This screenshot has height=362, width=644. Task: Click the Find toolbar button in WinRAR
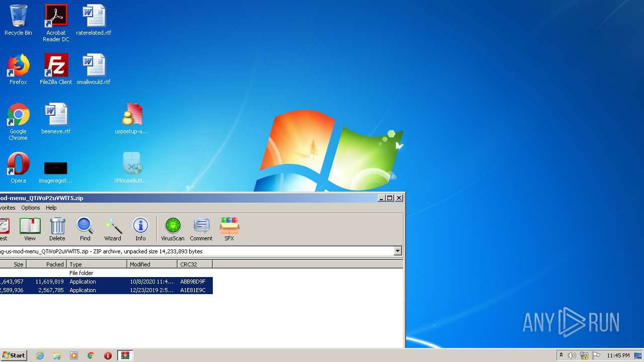pos(85,229)
